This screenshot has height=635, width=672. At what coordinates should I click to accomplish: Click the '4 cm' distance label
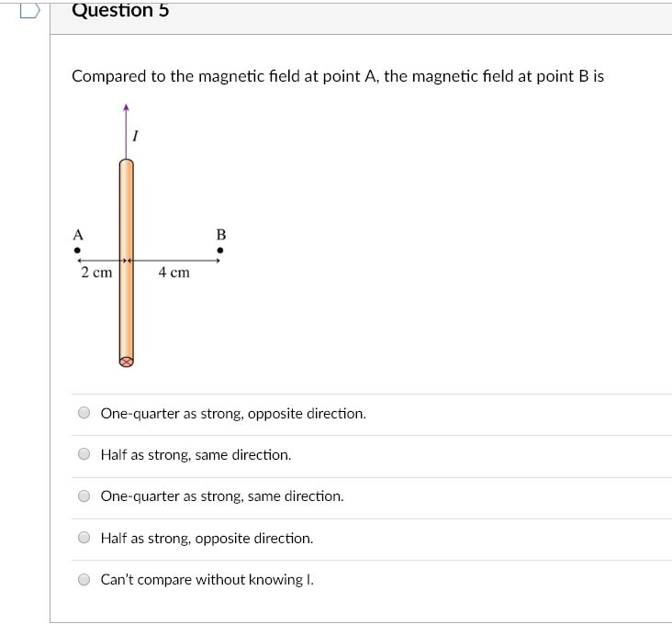(174, 273)
